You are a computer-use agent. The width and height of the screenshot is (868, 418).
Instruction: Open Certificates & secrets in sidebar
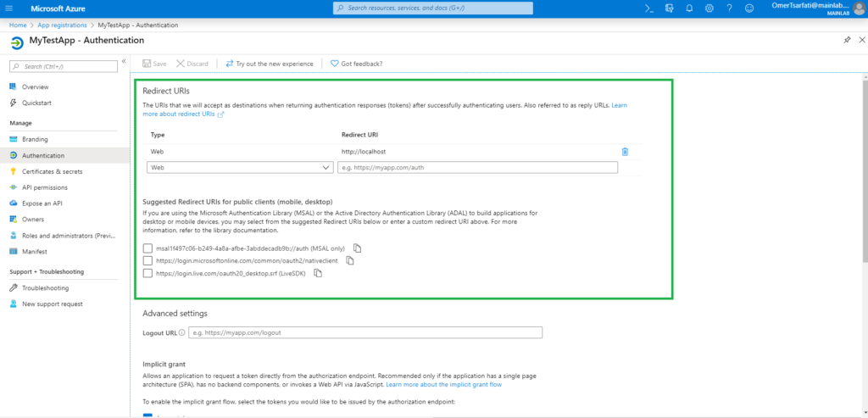tap(52, 171)
